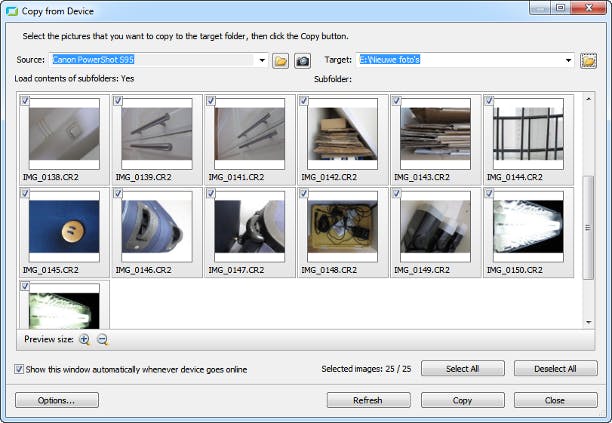Select the IMG_0147.CR2 thumbnail image

coord(250,226)
